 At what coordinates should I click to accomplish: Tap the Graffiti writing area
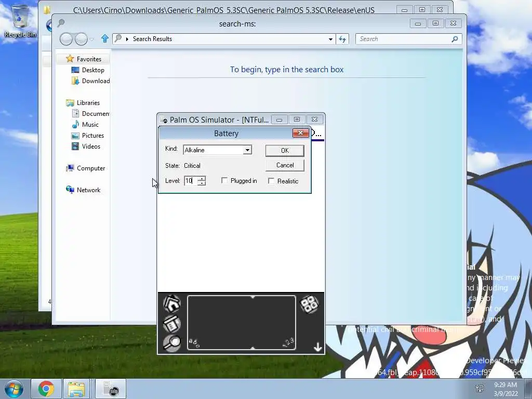[x=241, y=322]
